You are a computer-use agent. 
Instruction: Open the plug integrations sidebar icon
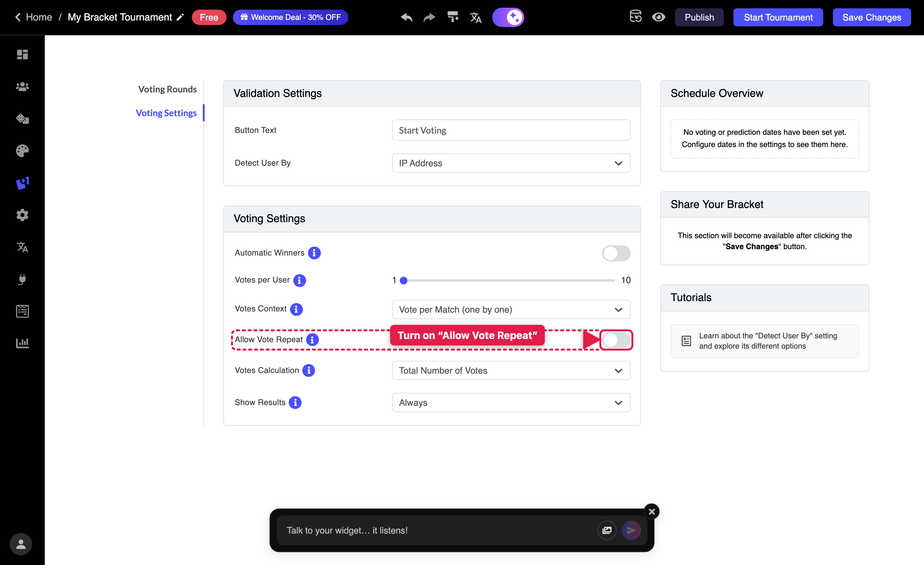(22, 279)
